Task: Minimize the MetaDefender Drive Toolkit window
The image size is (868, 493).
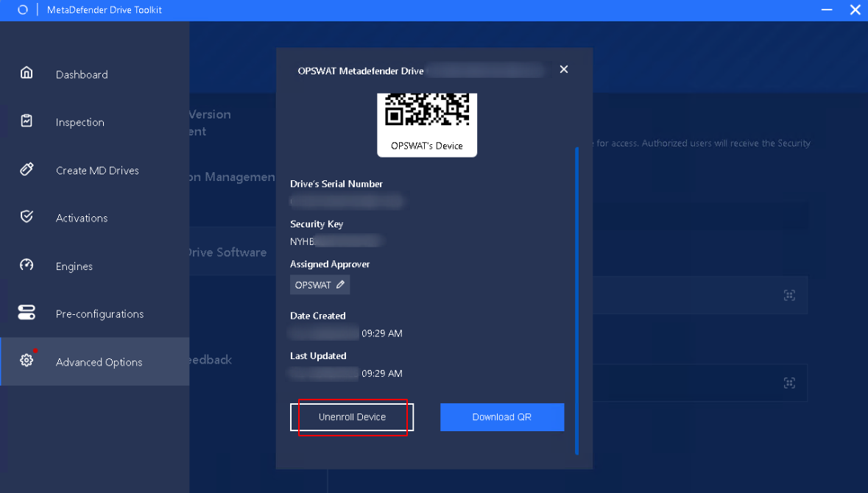Action: [827, 10]
